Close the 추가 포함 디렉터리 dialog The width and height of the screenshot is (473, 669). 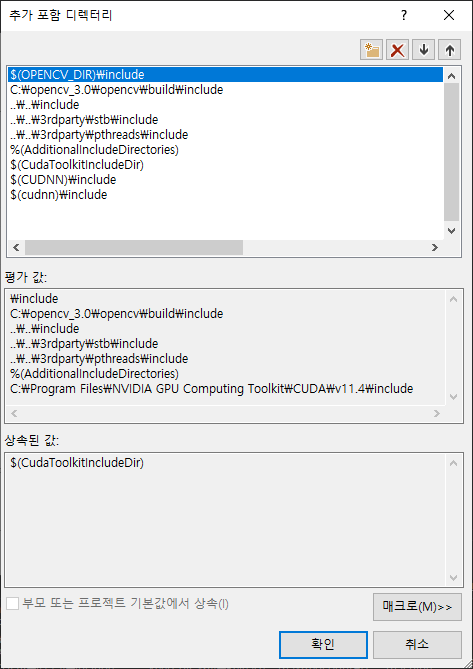tap(449, 16)
